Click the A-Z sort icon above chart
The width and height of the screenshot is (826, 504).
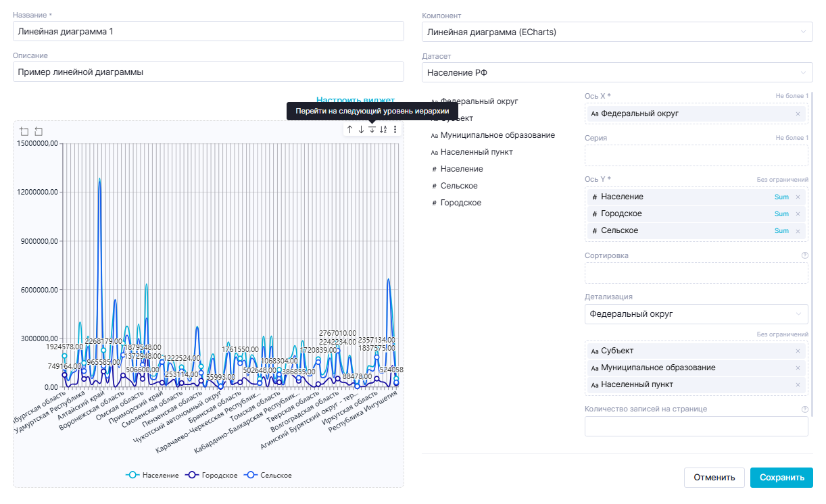point(383,129)
